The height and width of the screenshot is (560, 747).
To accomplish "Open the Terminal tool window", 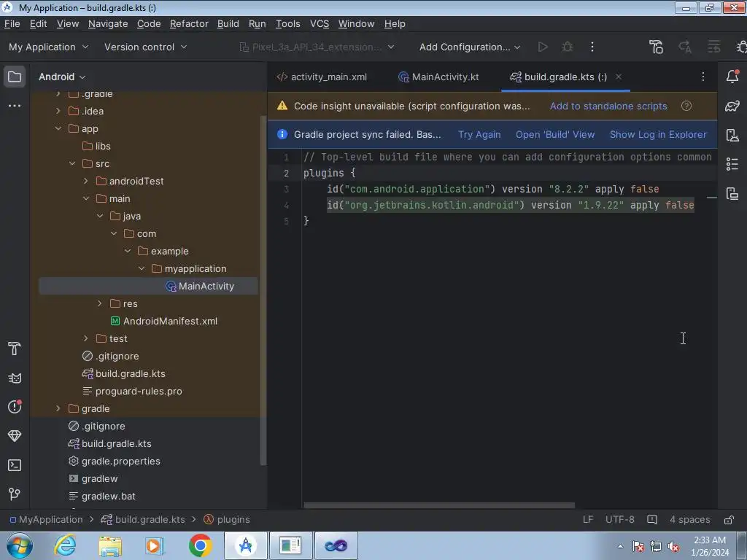I will 15,465.
